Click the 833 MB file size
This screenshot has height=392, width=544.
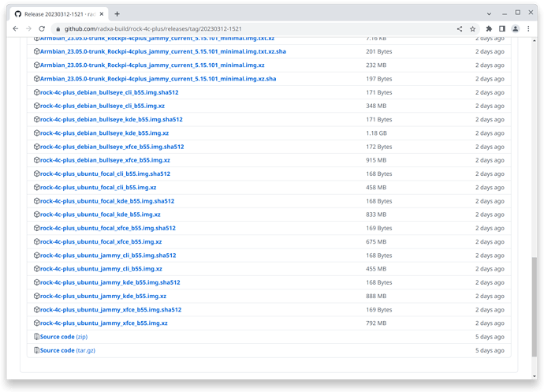[376, 215]
